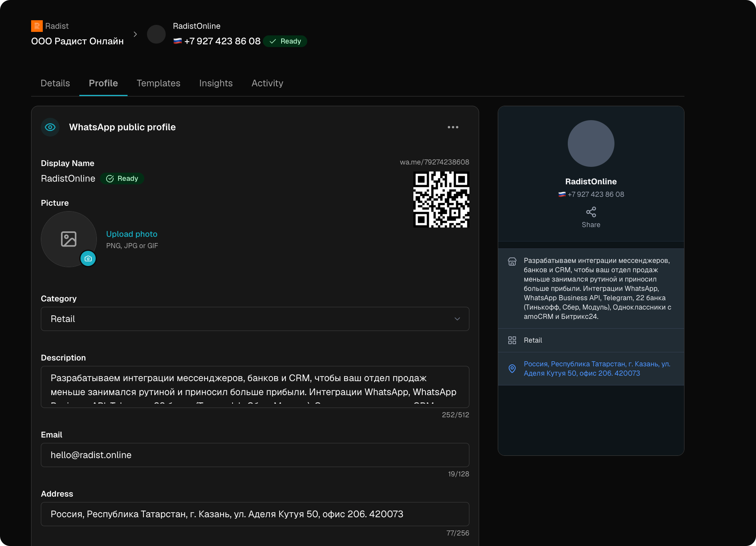Click the Retail row in preview panel

point(591,340)
